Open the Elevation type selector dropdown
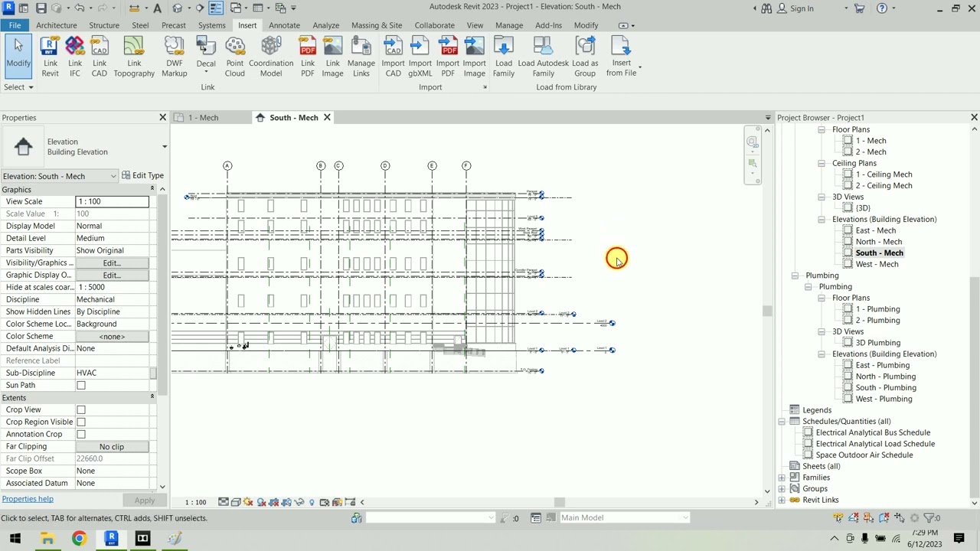 164,146
